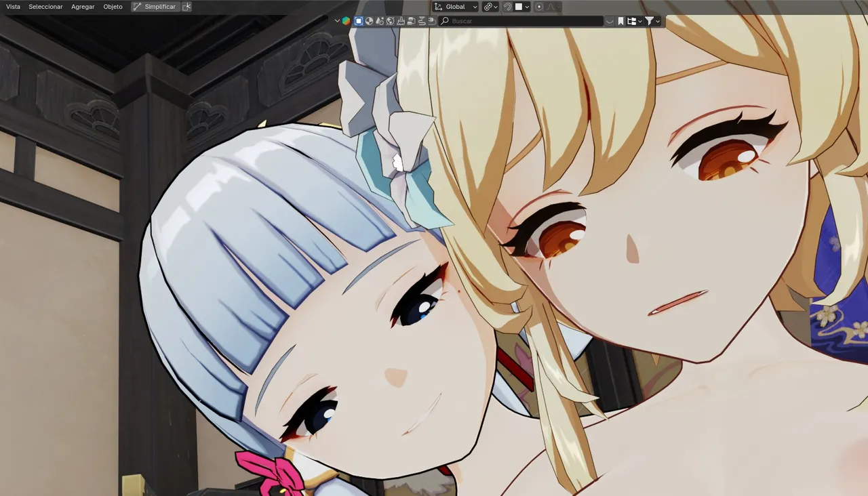Open the Objeto menu

click(113, 7)
